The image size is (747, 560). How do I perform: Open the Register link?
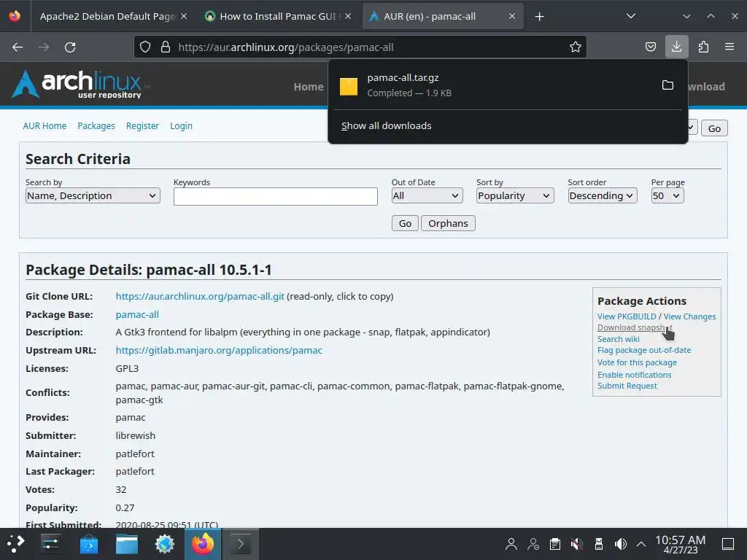(x=142, y=125)
